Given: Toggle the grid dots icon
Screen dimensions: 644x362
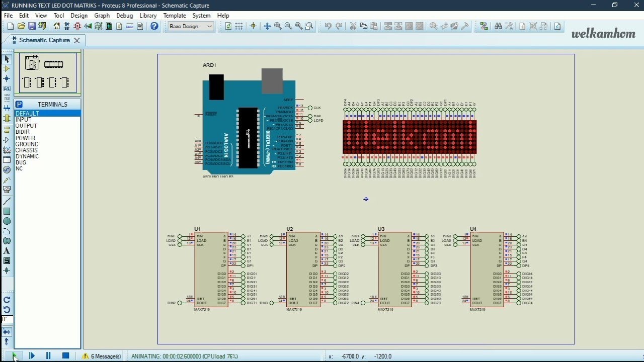Looking at the screenshot, I should click(239, 26).
